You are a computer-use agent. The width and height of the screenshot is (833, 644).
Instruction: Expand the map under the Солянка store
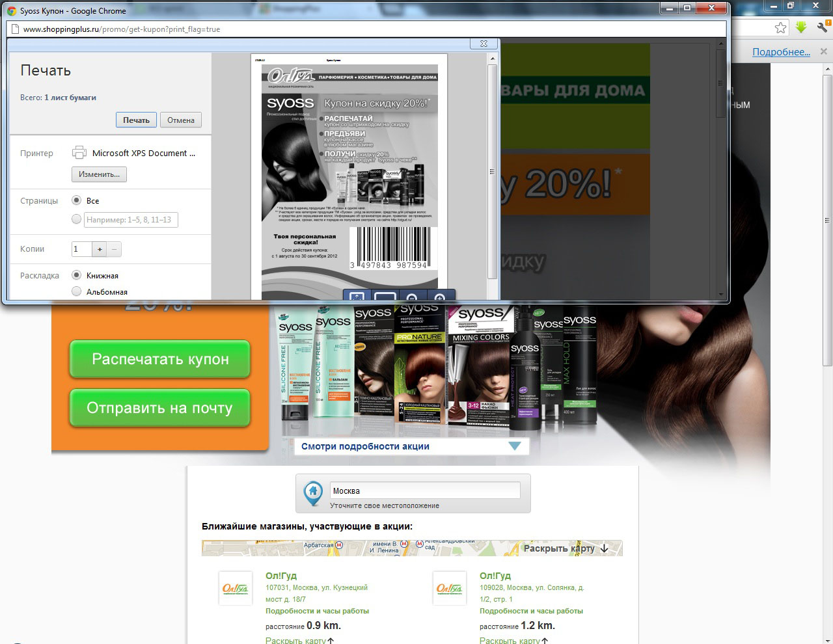point(514,640)
